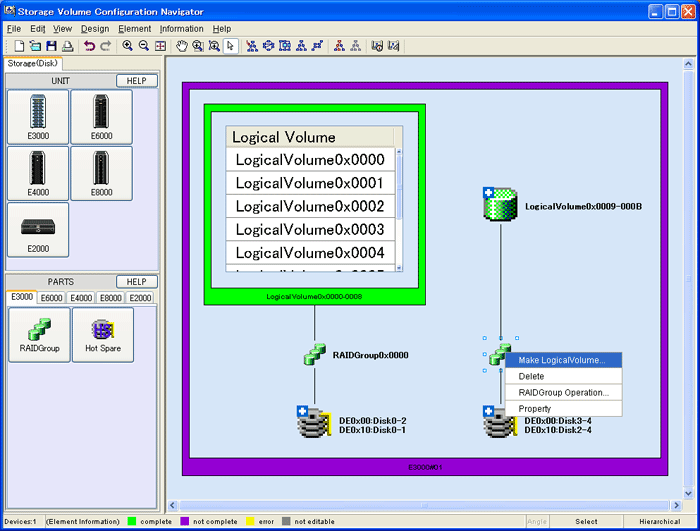Select LogicalVolume0x0000 in the list
Image resolution: width=700 pixels, height=531 pixels.
[310, 159]
